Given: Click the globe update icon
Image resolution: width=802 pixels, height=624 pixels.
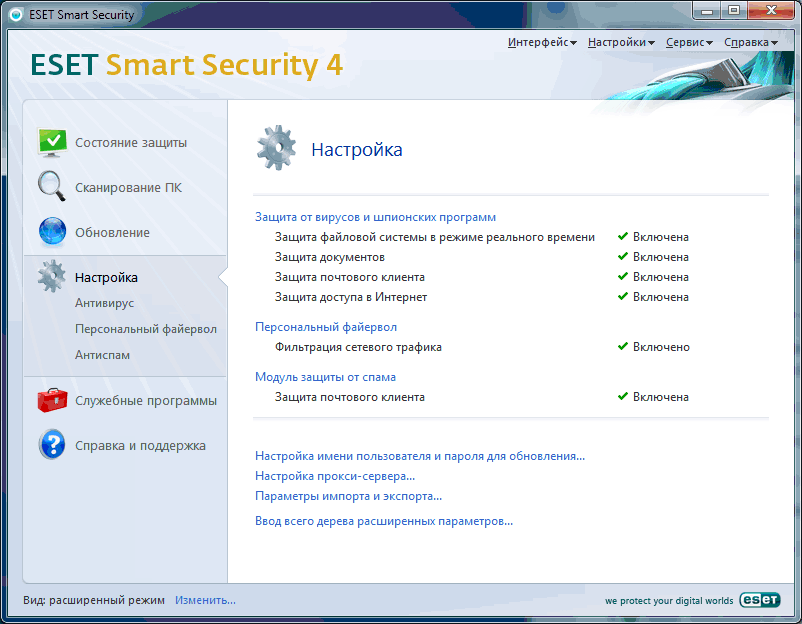Looking at the screenshot, I should pyautogui.click(x=52, y=232).
